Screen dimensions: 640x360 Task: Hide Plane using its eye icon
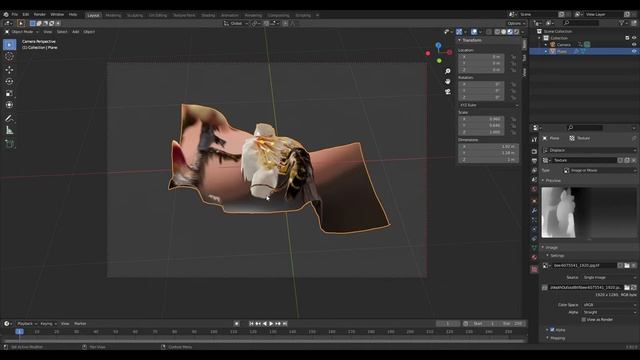(x=634, y=51)
